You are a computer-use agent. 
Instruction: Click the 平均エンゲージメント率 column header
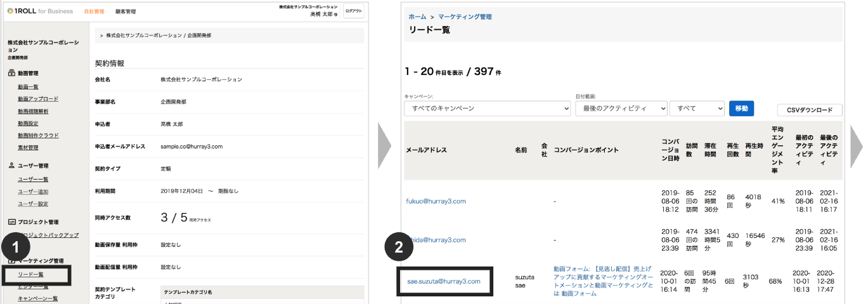tap(777, 150)
